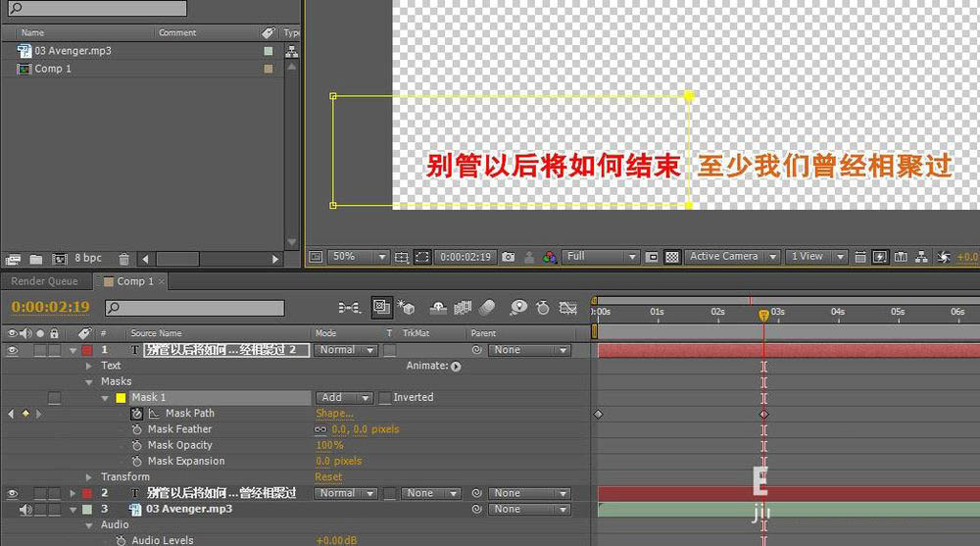980x546 pixels.
Task: Open 1 View layout dropdown
Action: [x=815, y=257]
